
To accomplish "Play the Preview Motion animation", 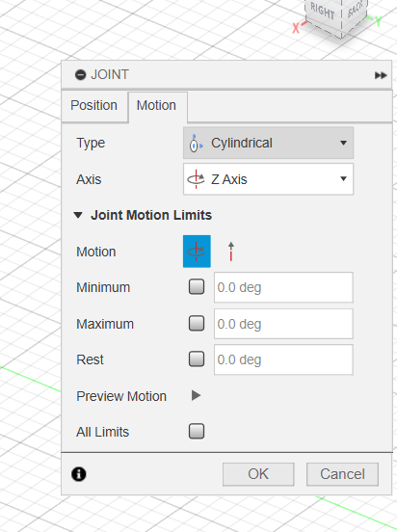I will 196,395.
